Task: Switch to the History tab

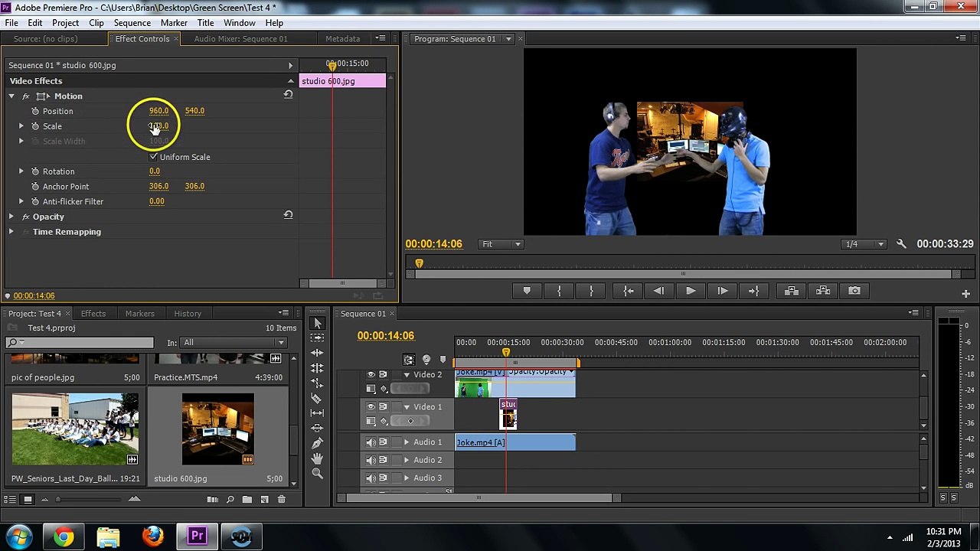Action: click(188, 314)
